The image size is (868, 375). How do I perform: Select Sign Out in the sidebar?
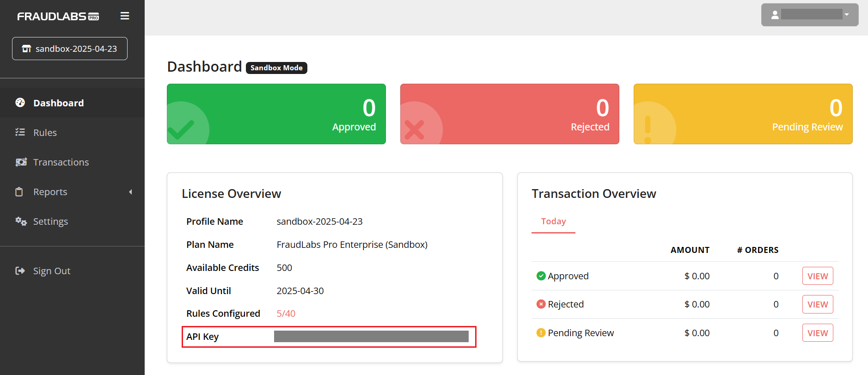(x=72, y=270)
